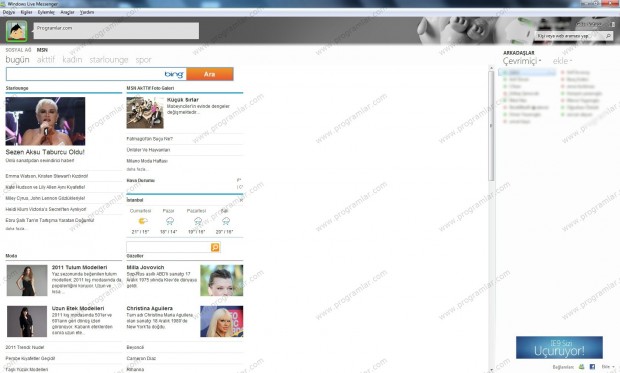Open the Ünlüler Ve Hayvanları link
Screen dimensions: 620x373
pyautogui.click(x=148, y=150)
